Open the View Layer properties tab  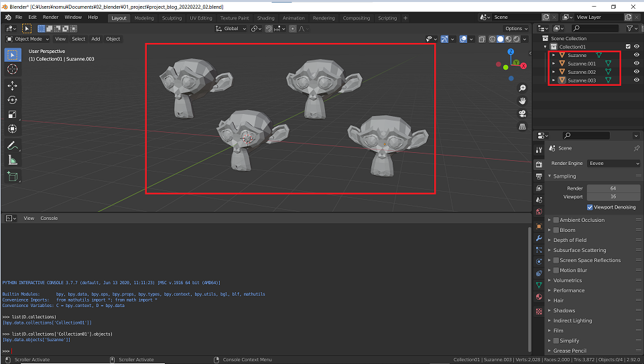point(539,188)
